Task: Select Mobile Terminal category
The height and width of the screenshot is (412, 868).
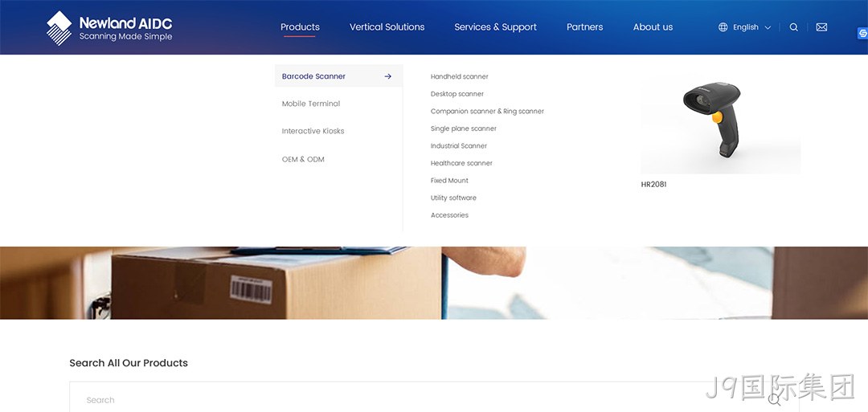Action: pos(311,104)
